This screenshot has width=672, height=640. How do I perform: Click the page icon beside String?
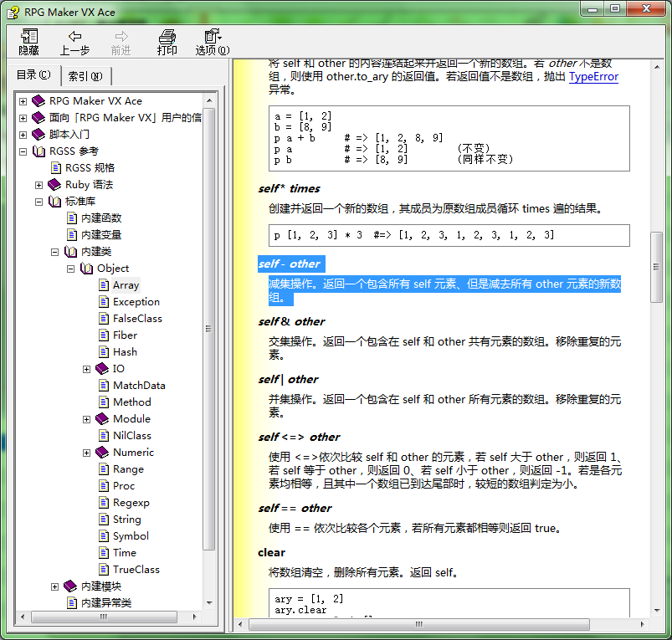click(103, 520)
